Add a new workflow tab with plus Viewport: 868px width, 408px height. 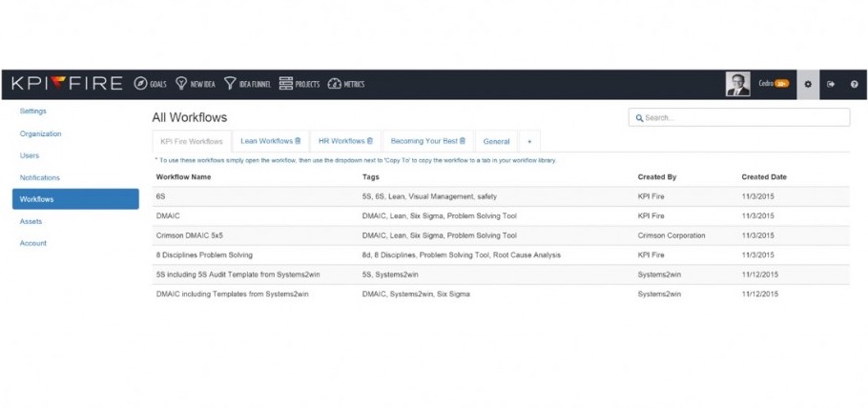(529, 142)
